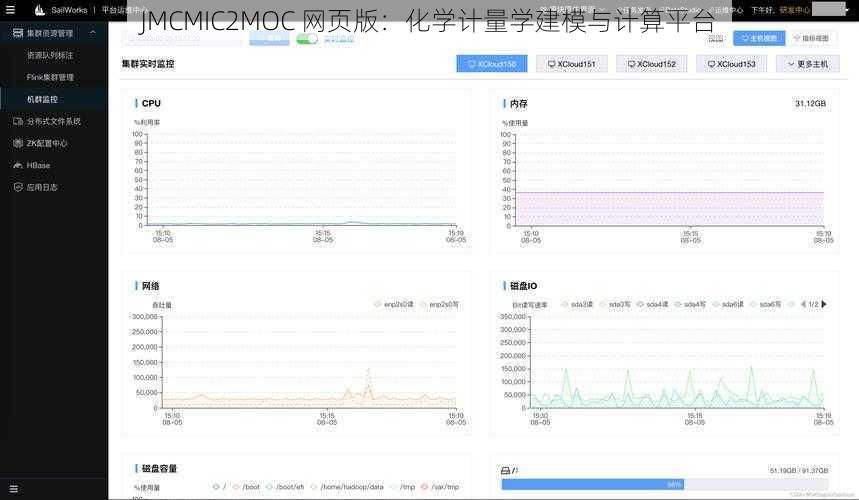Select host XCloud151
Viewport: 859px width, 500px height.
click(572, 64)
